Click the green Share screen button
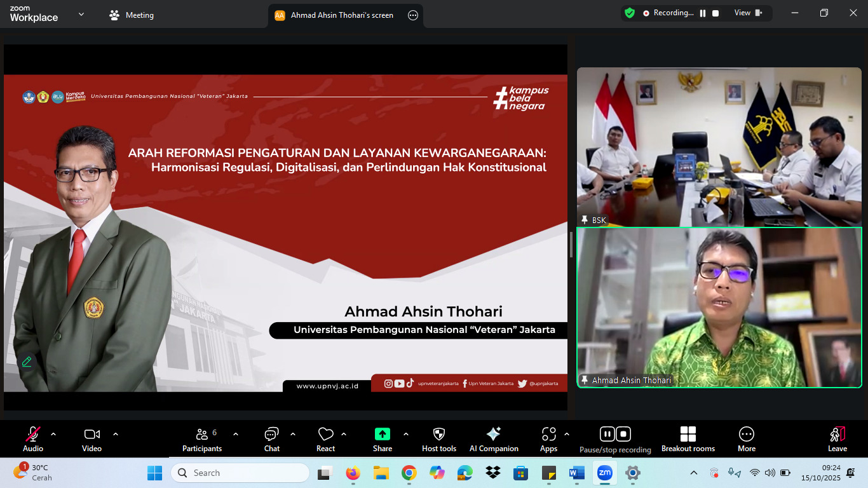 pos(383,438)
